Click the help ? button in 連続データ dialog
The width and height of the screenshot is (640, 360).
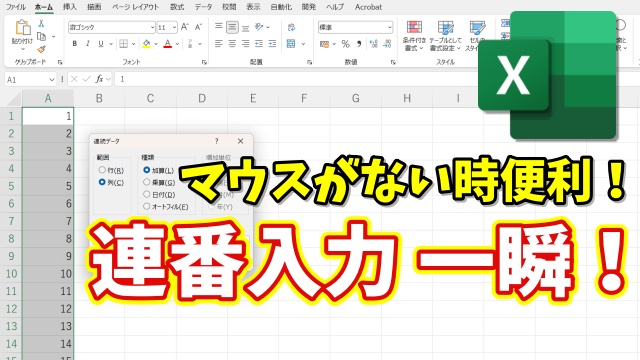[217, 141]
